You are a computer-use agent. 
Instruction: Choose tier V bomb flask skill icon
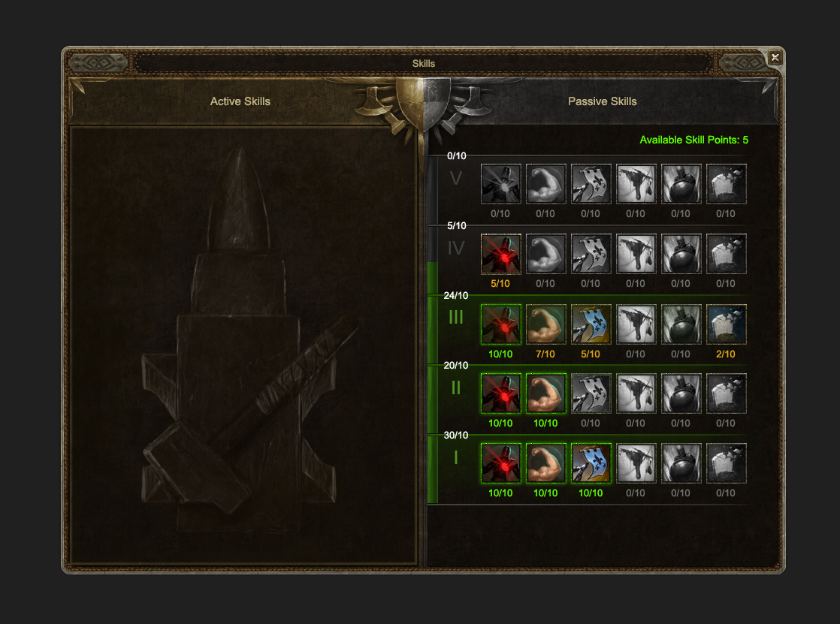coord(681,184)
